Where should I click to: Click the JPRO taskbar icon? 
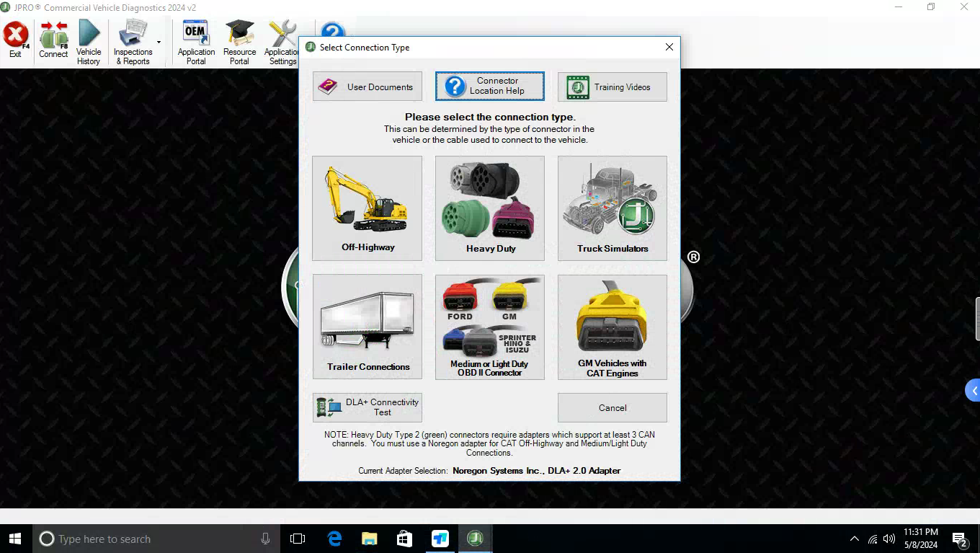pyautogui.click(x=475, y=539)
